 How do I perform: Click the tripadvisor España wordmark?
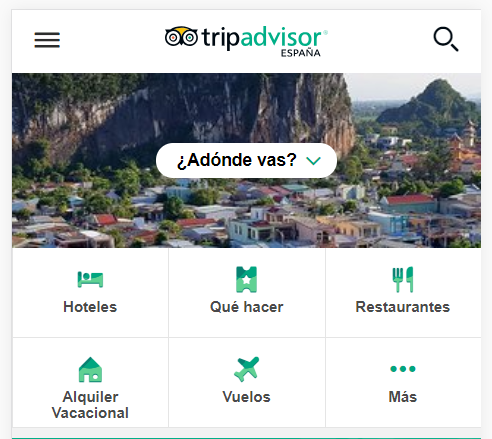pos(264,41)
